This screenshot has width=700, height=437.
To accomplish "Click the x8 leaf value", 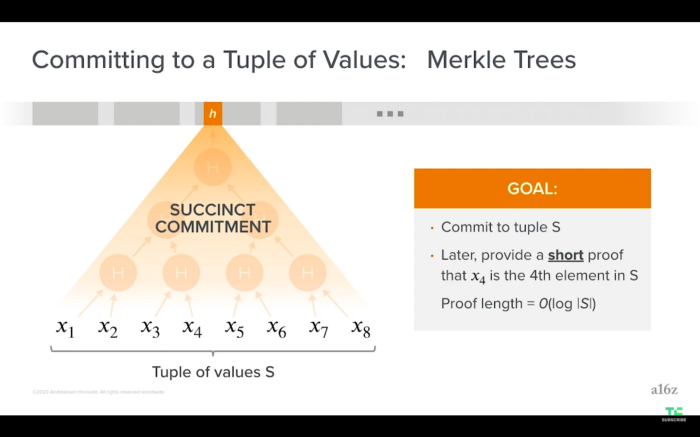I will 361,327.
